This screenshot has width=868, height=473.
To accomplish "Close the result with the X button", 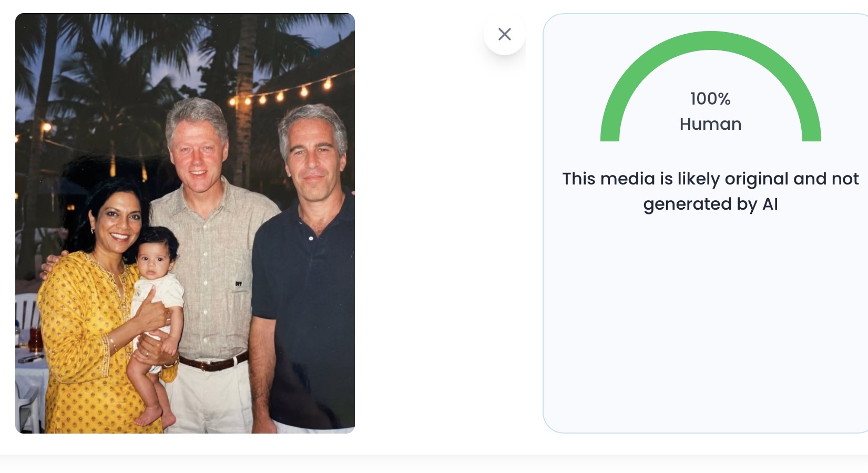I will point(505,34).
